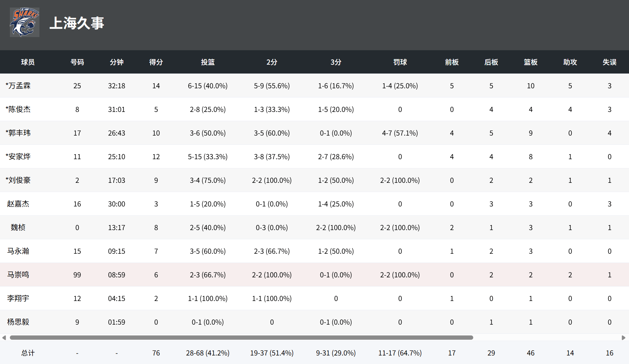Select player 马永瀚

coord(18,251)
